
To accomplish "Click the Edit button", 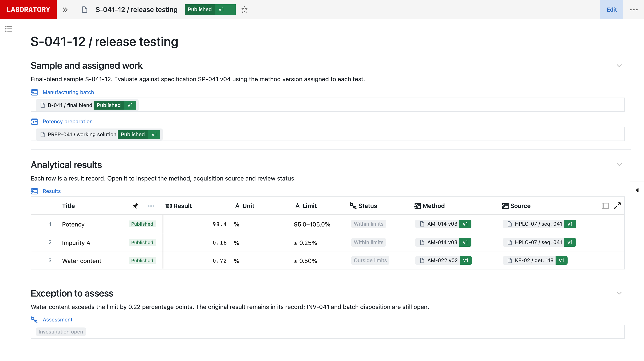I will pyautogui.click(x=612, y=9).
